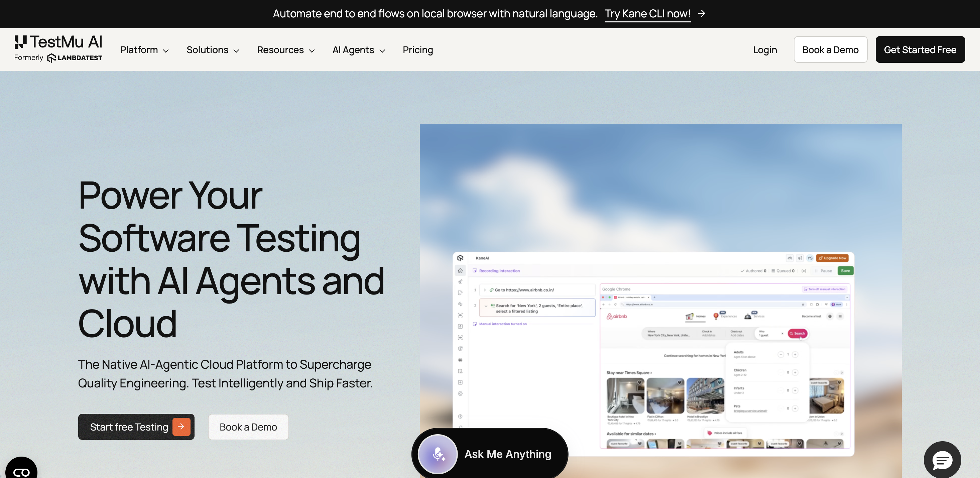
Task: Click the Home icon in the KaneAI sidebar
Action: pos(460,270)
